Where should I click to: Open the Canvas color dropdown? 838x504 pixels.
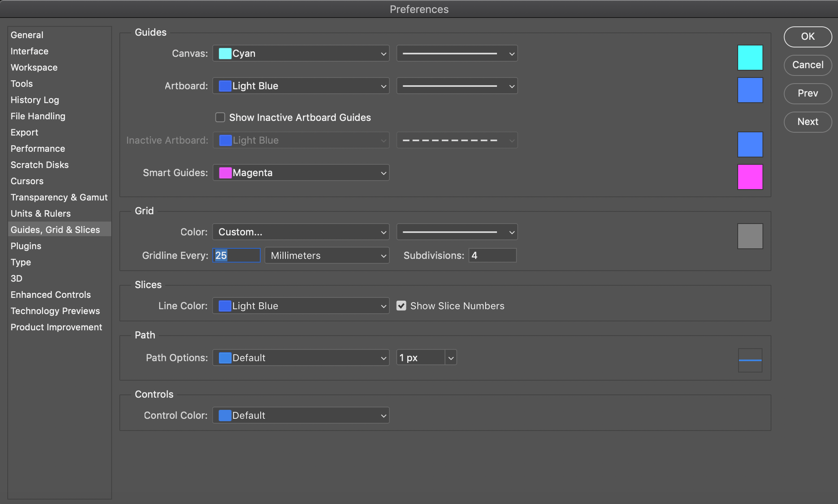coord(301,54)
